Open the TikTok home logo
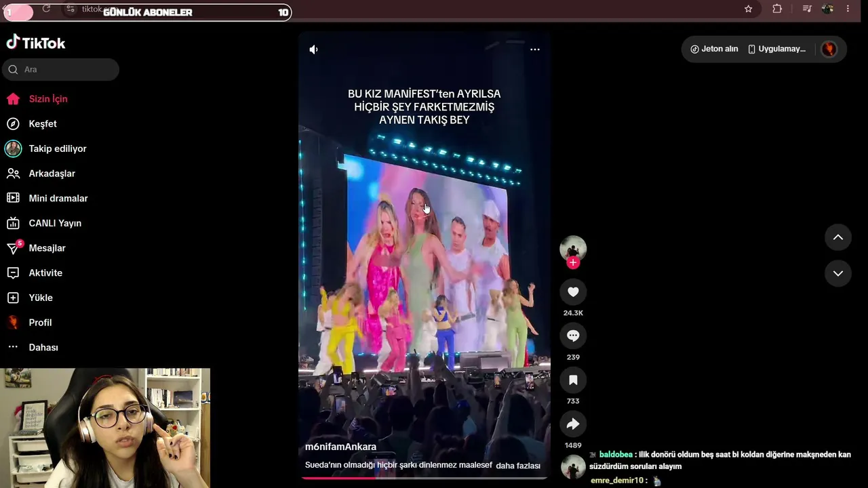The image size is (868, 488). click(36, 43)
